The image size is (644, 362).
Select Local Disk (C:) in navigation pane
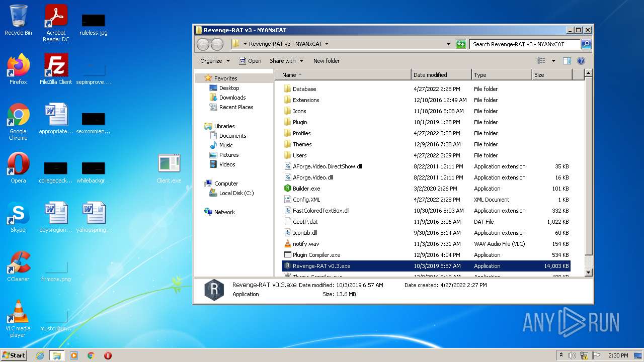pos(236,193)
